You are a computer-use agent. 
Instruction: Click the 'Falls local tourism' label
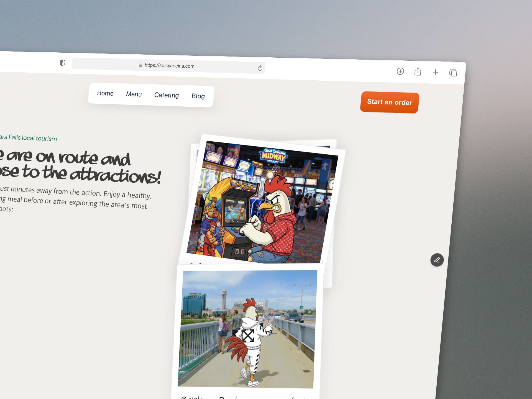(33, 138)
